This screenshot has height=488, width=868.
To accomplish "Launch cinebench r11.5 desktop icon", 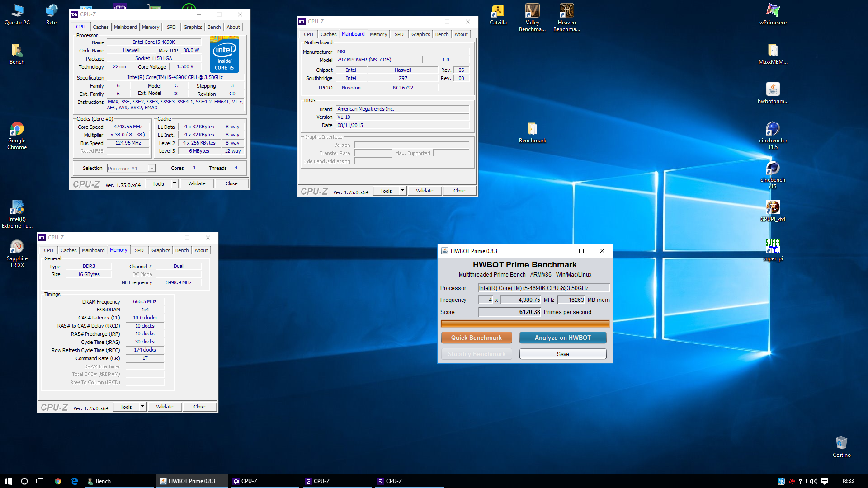I will (773, 136).
